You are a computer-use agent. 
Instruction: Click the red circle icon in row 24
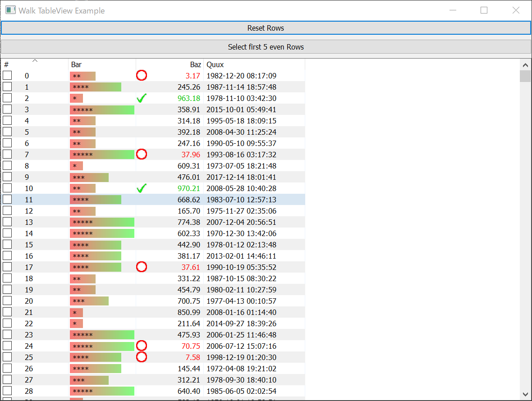(x=142, y=346)
